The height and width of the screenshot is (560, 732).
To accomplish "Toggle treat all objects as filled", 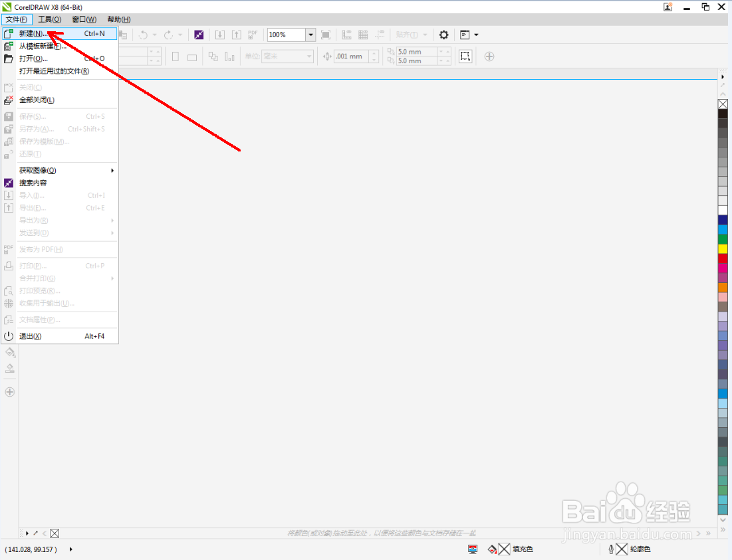I will [x=465, y=56].
